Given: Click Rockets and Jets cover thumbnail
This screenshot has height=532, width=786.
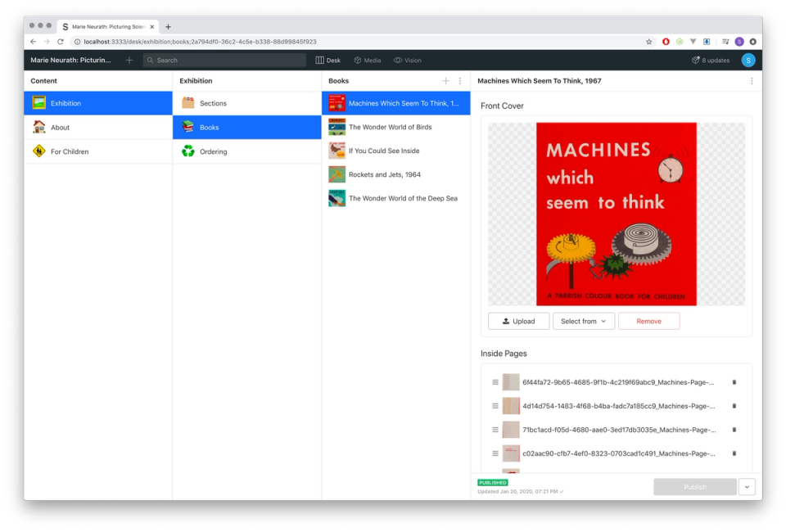Looking at the screenshot, I should point(337,174).
